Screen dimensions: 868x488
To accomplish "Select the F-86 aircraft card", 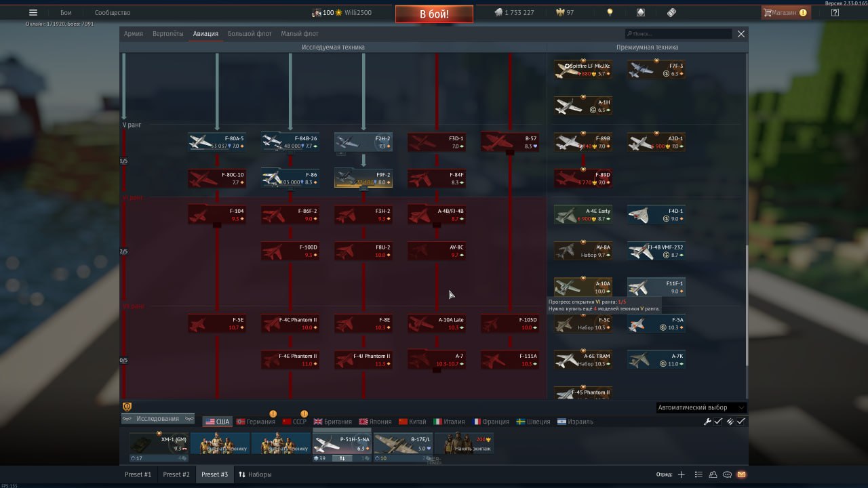I will coord(290,178).
